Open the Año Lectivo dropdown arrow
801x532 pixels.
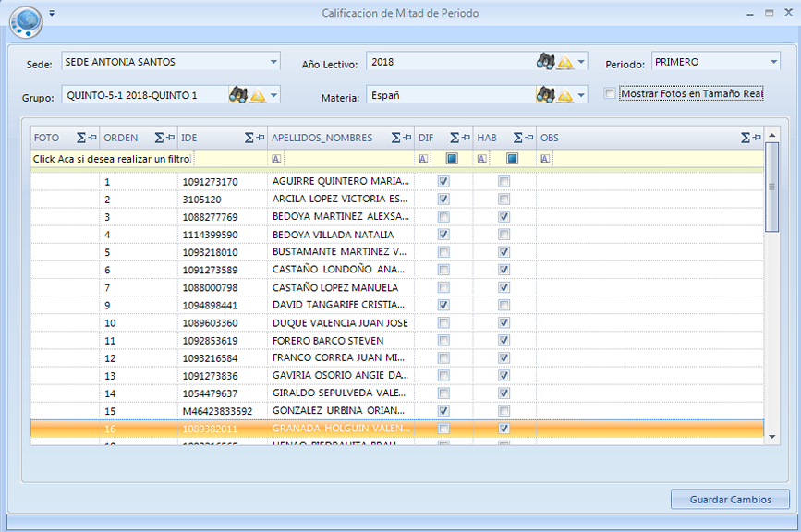(581, 63)
